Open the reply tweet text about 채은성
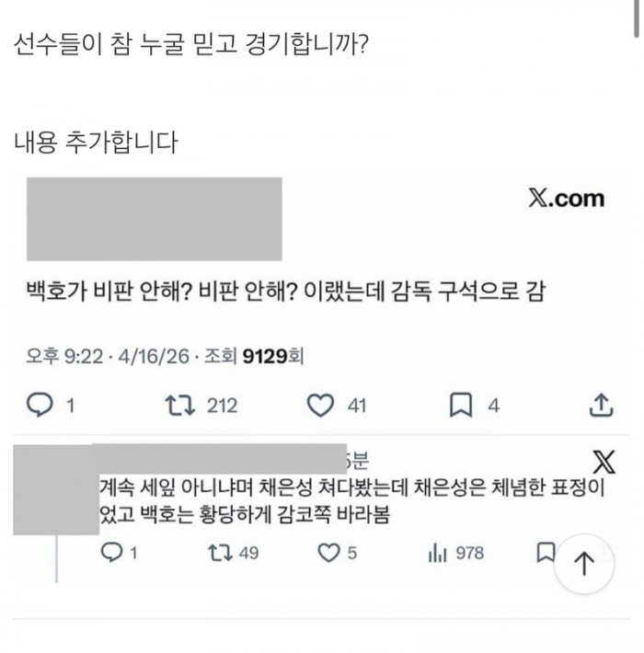 point(352,501)
